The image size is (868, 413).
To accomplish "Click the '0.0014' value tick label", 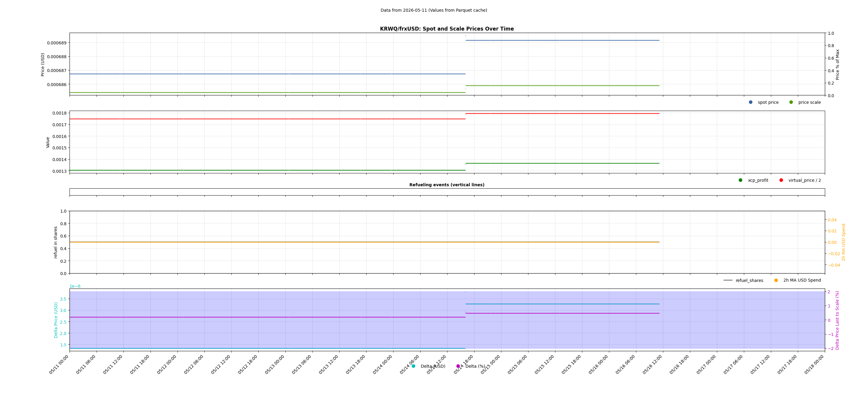I will 59,160.
